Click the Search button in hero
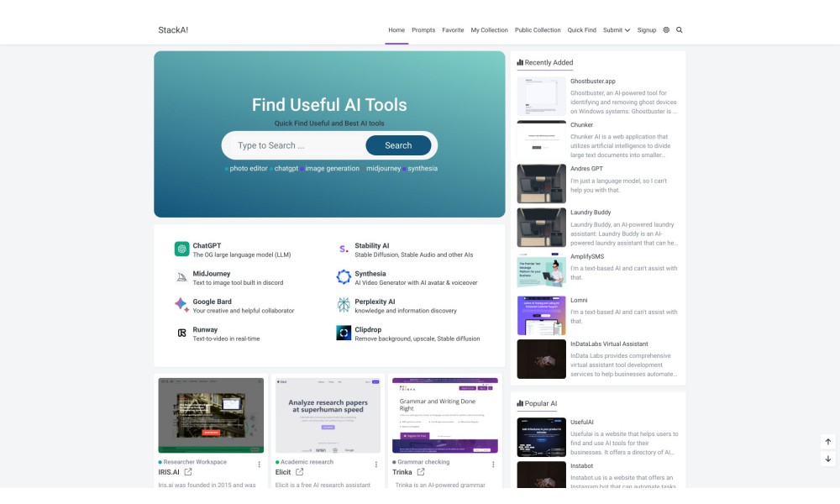 coord(398,145)
